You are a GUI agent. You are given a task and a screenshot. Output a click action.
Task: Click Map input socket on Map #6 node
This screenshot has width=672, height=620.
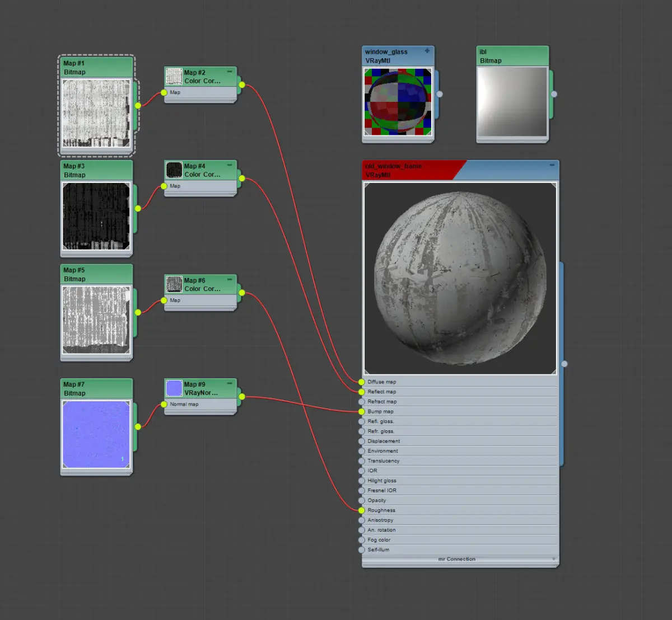pos(164,300)
